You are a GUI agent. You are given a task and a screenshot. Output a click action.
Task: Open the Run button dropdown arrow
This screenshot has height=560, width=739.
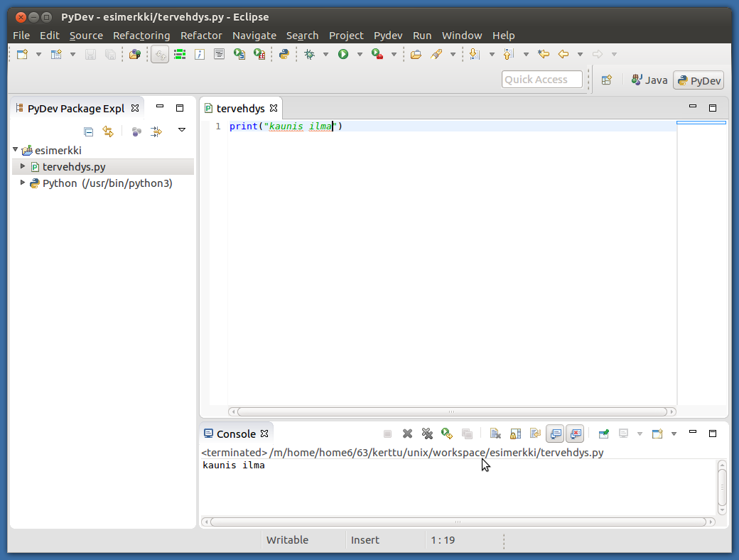pyautogui.click(x=360, y=54)
